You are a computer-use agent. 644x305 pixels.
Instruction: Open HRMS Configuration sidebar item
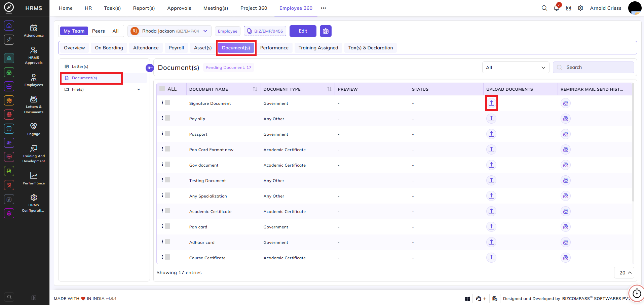coord(34,203)
